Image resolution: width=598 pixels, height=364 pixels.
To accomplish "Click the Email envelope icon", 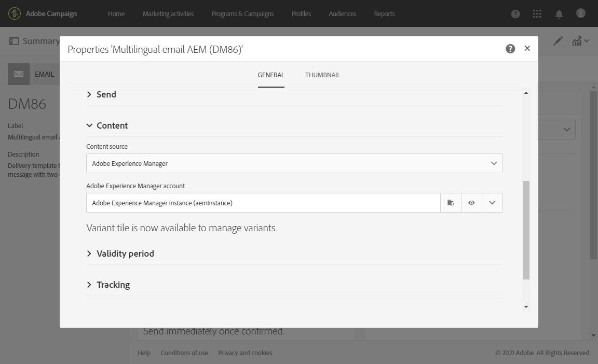I will (19, 74).
